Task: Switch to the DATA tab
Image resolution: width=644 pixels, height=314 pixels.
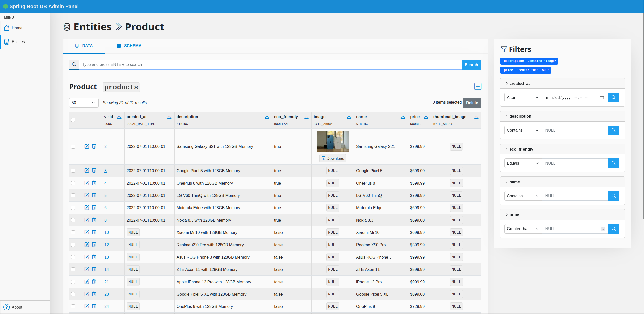Action: click(84, 46)
